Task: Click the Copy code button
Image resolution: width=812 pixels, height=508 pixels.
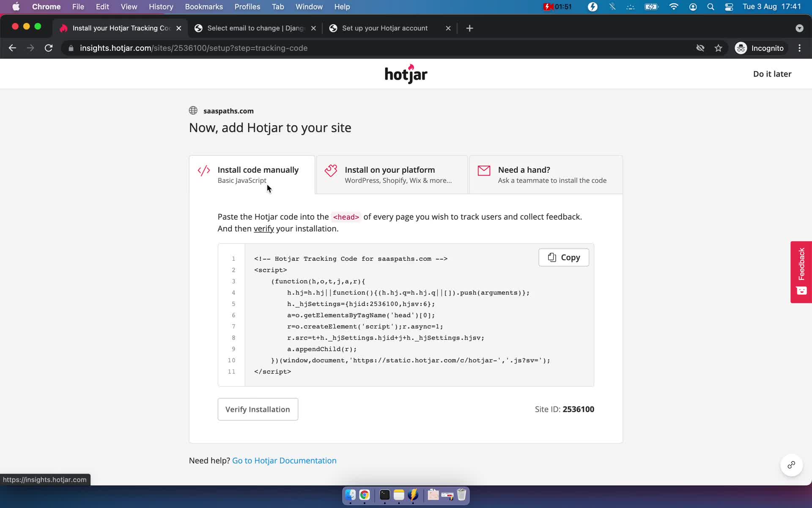Action: click(x=563, y=257)
